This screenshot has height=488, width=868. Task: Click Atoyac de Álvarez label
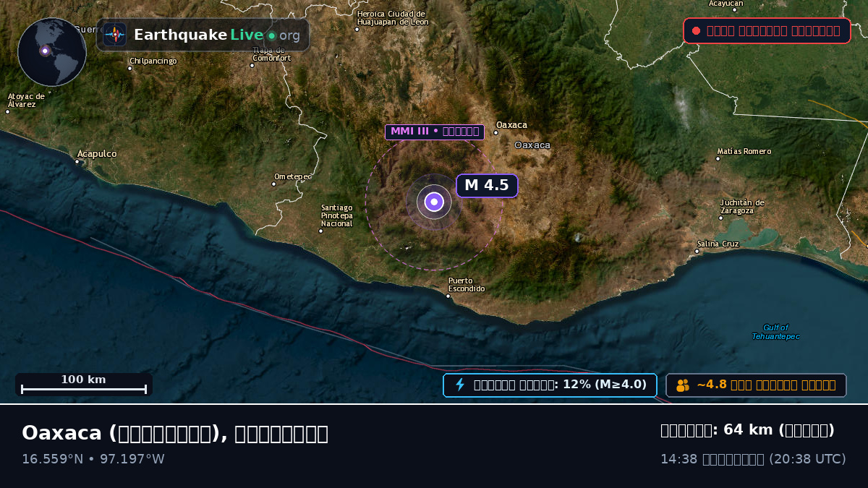(x=26, y=100)
